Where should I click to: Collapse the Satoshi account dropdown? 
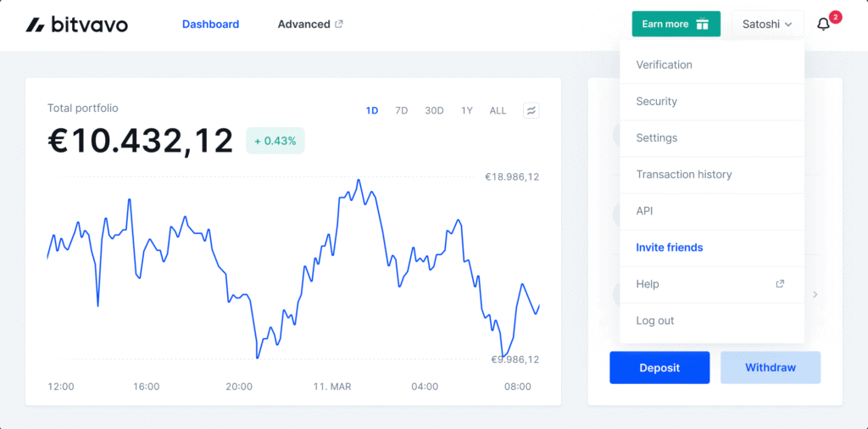pos(767,24)
